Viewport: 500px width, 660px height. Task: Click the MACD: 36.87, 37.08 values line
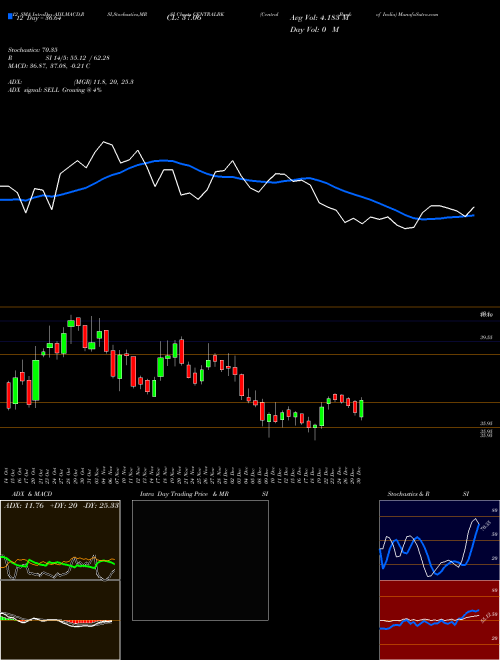click(x=49, y=66)
